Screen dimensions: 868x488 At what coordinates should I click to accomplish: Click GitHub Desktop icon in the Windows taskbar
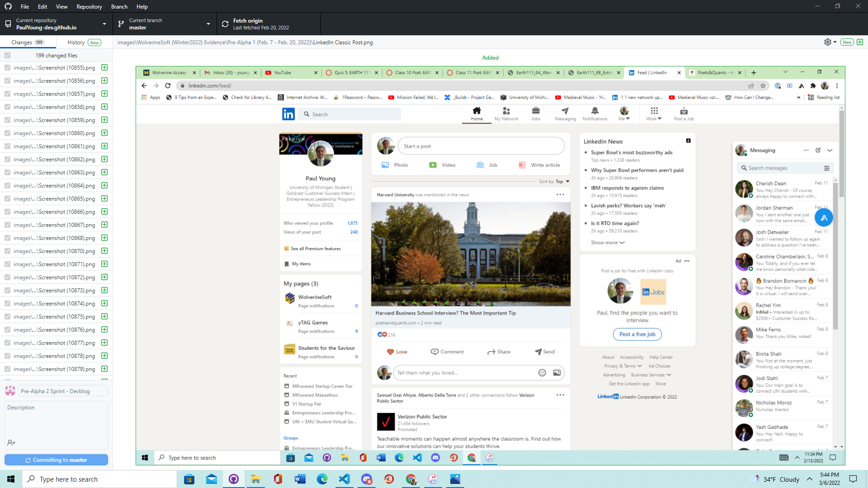coord(234,479)
